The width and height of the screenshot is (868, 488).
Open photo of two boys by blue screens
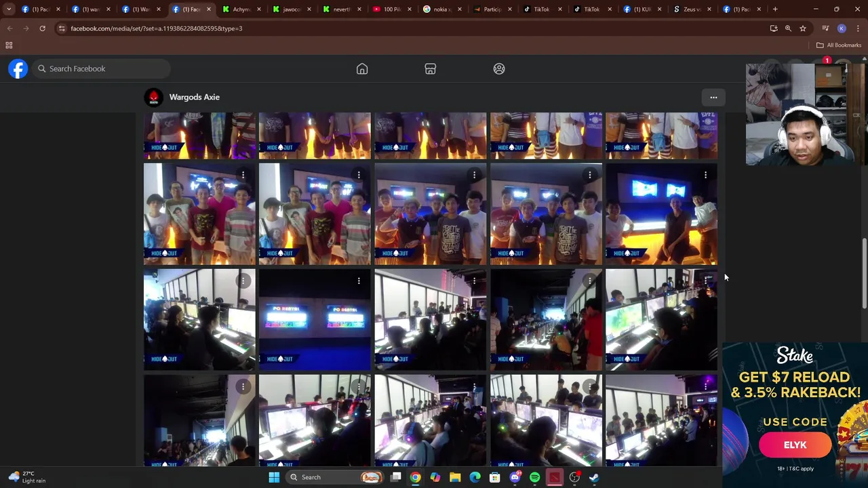coord(661,214)
